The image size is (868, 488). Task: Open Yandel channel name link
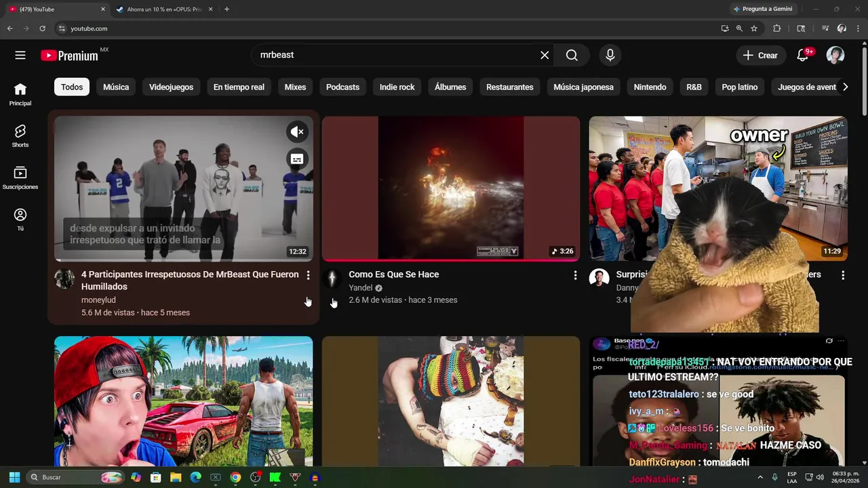tap(361, 288)
